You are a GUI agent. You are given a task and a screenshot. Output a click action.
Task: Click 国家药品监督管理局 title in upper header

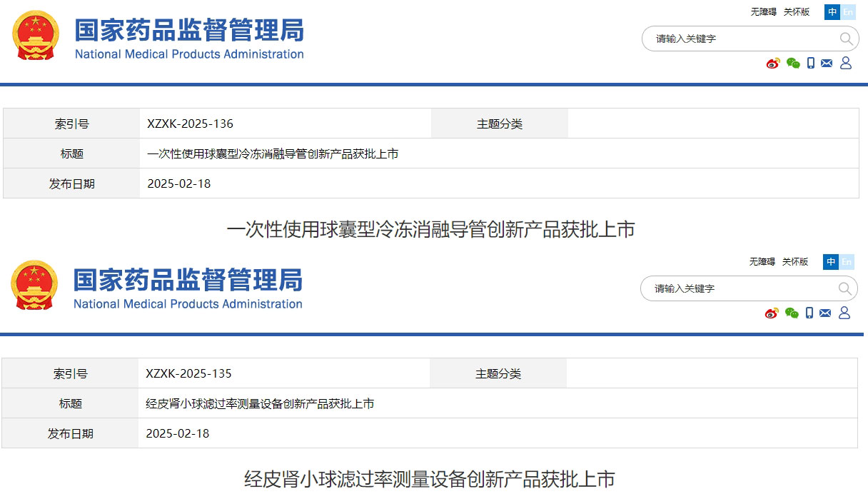pyautogui.click(x=189, y=30)
